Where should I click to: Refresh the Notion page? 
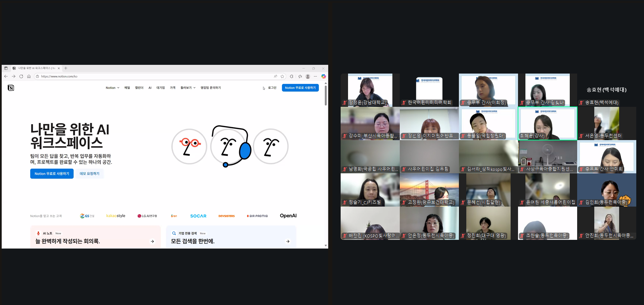(x=21, y=76)
